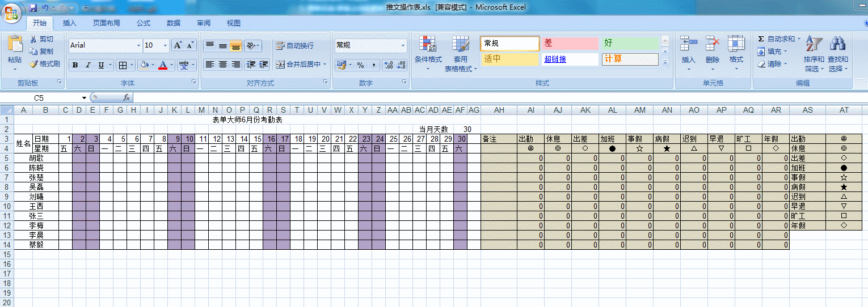Switch to the 视图 ribbon tab
Image resolution: width=868 pixels, height=307 pixels.
click(x=234, y=23)
